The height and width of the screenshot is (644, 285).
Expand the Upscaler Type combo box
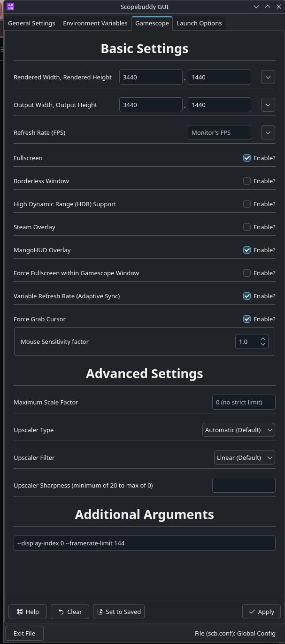239,430
